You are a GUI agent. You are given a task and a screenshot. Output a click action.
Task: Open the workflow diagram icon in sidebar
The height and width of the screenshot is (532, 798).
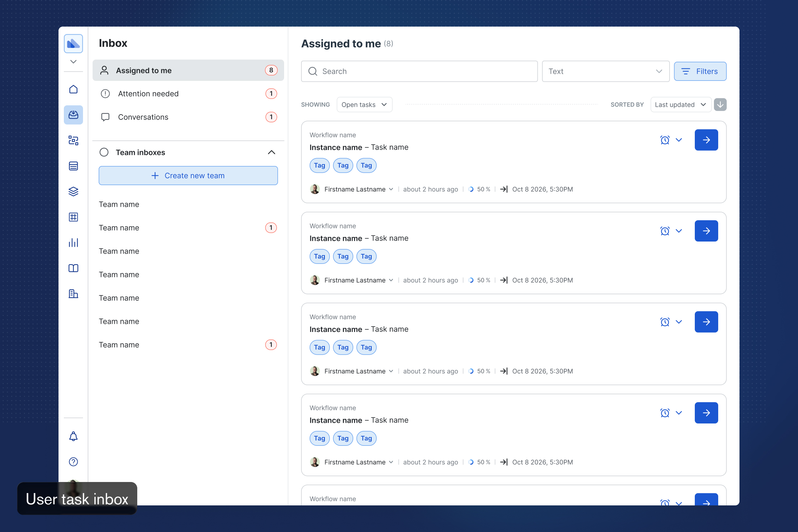tap(73, 140)
